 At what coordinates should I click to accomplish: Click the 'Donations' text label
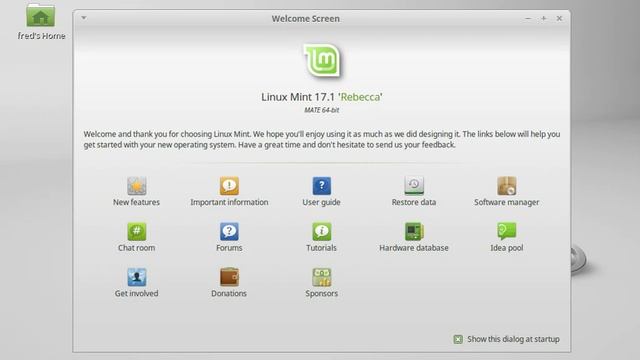pyautogui.click(x=229, y=293)
